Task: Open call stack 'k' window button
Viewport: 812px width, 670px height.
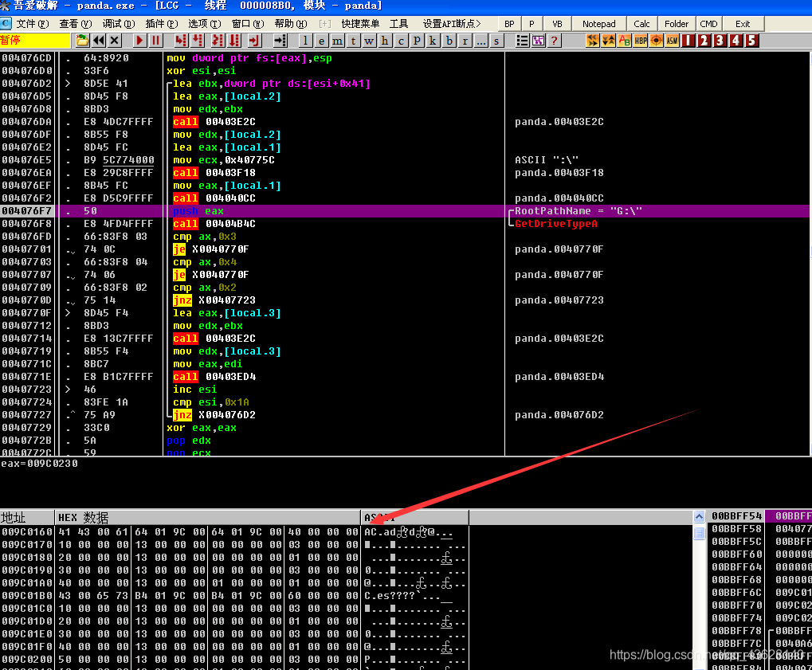Action: [x=432, y=41]
